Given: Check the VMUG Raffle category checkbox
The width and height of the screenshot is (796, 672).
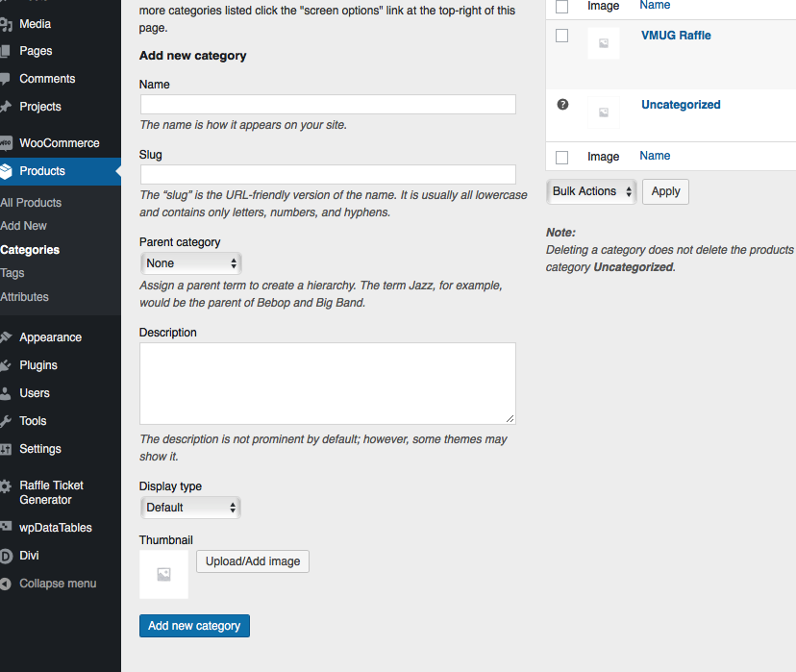Looking at the screenshot, I should click(562, 36).
